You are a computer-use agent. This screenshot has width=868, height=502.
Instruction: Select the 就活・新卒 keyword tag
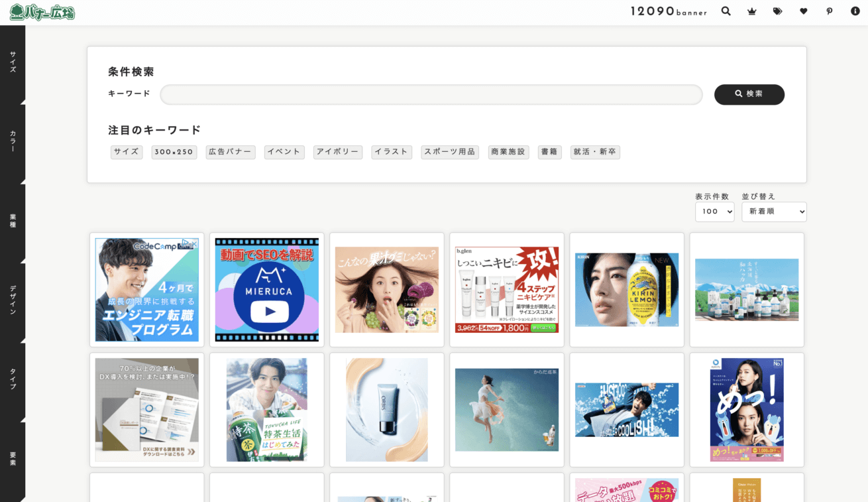pos(595,152)
